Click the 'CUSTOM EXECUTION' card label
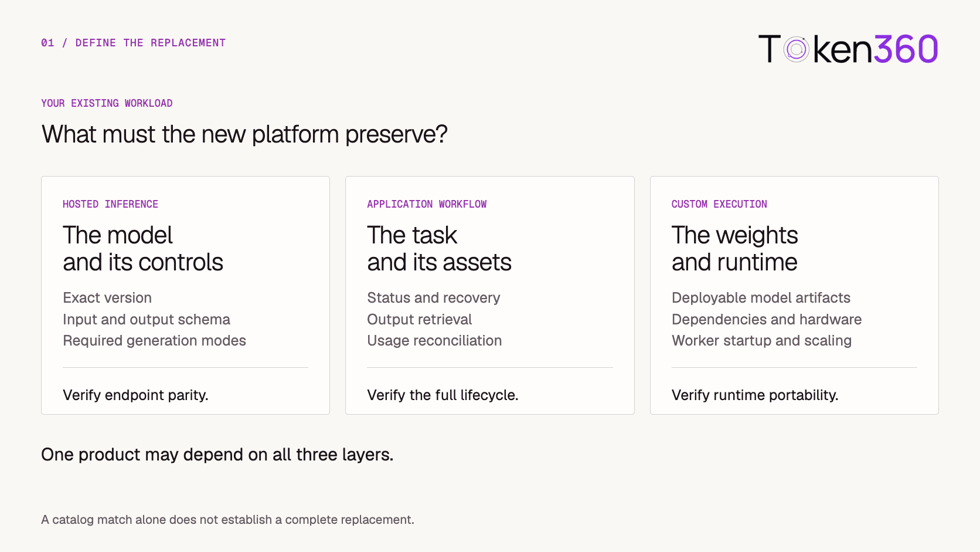 (719, 204)
